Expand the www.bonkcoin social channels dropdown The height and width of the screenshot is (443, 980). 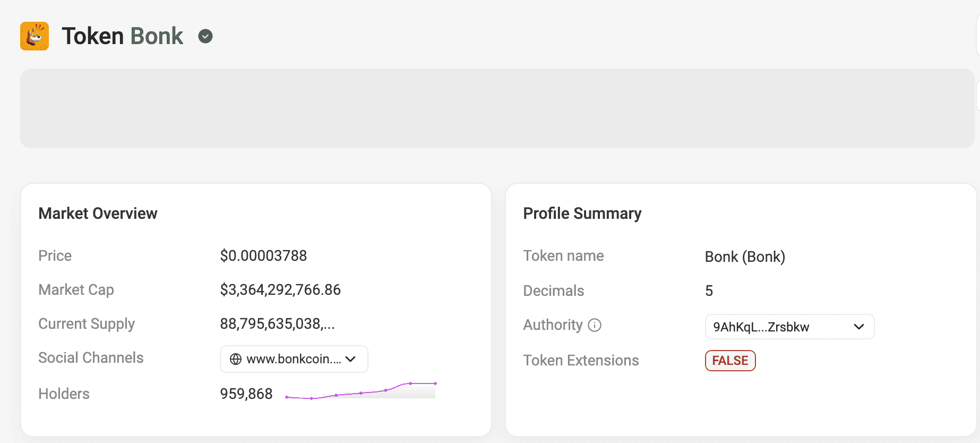click(x=294, y=359)
